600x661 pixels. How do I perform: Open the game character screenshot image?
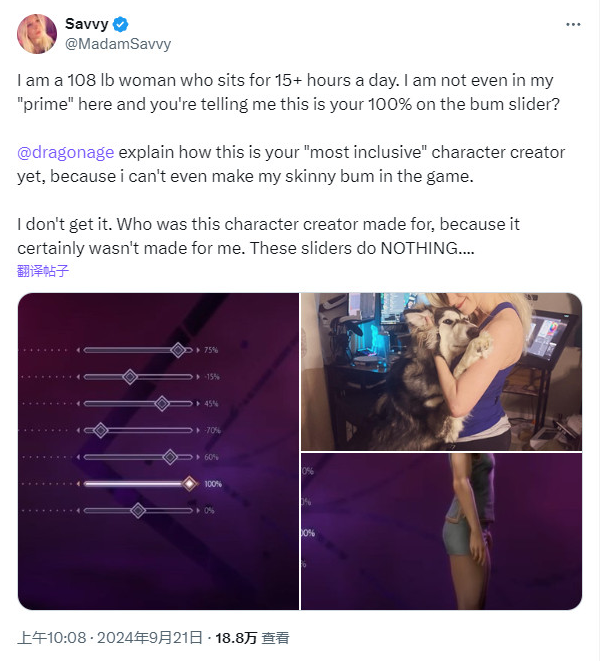[441, 531]
